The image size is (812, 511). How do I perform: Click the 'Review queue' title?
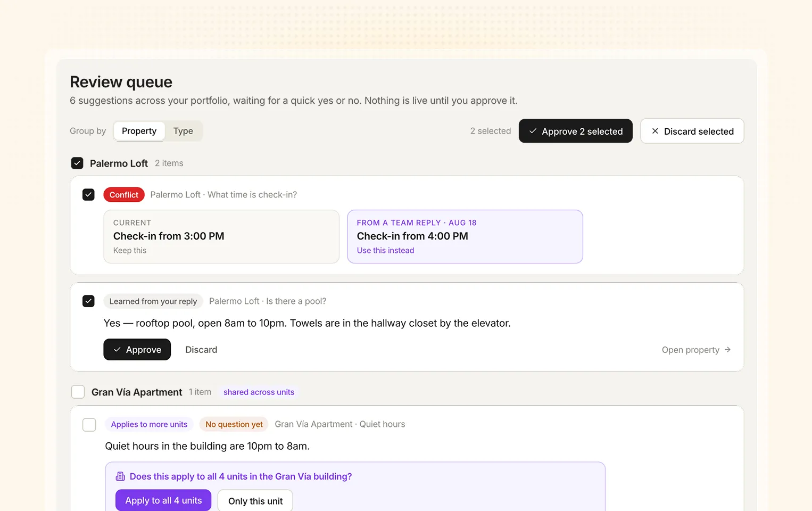(121, 82)
